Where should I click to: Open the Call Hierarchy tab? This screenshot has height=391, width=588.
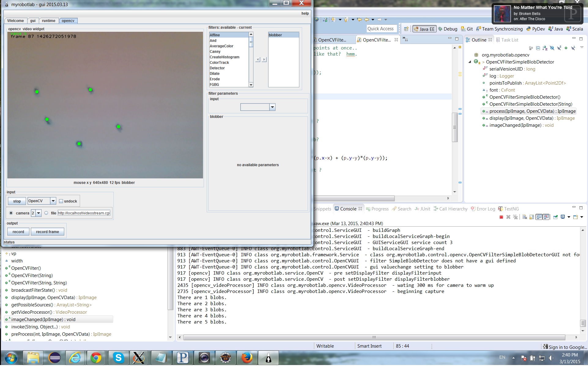[x=450, y=209]
